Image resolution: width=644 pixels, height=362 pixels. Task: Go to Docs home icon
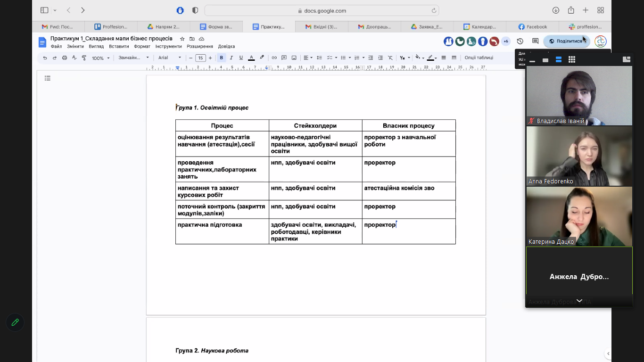coord(42,42)
